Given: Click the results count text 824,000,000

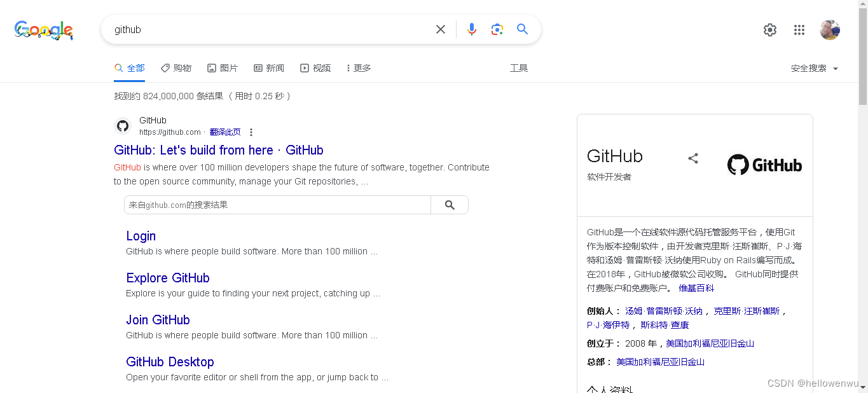Looking at the screenshot, I should (x=169, y=96).
